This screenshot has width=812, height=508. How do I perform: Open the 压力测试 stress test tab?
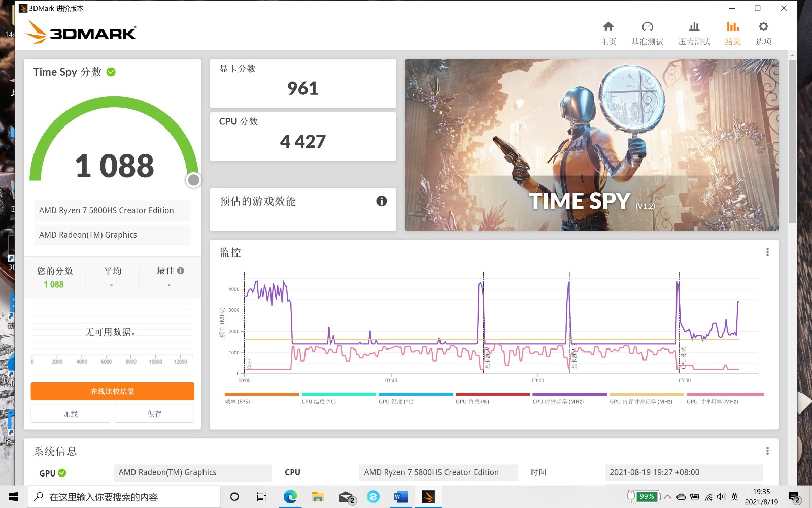(x=694, y=34)
